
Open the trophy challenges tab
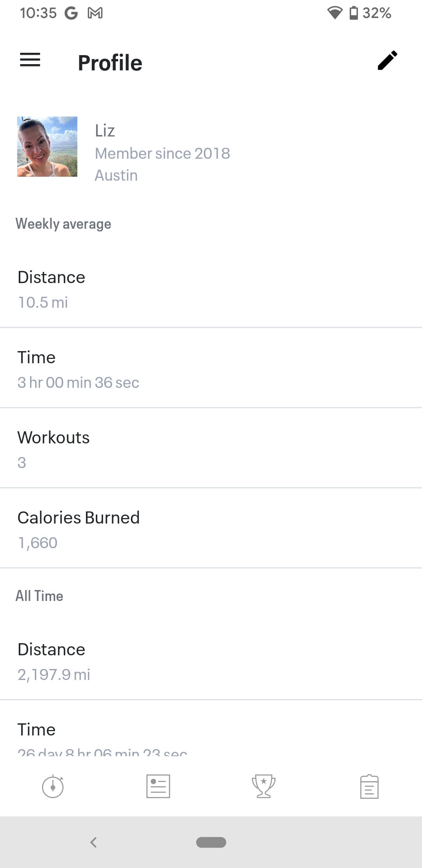[x=264, y=786]
